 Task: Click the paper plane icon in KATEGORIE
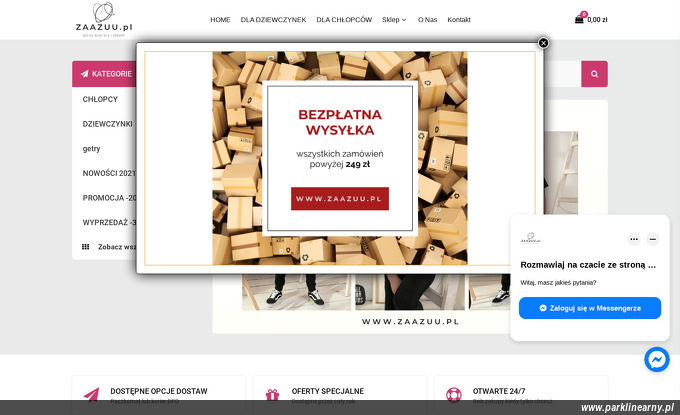(85, 74)
